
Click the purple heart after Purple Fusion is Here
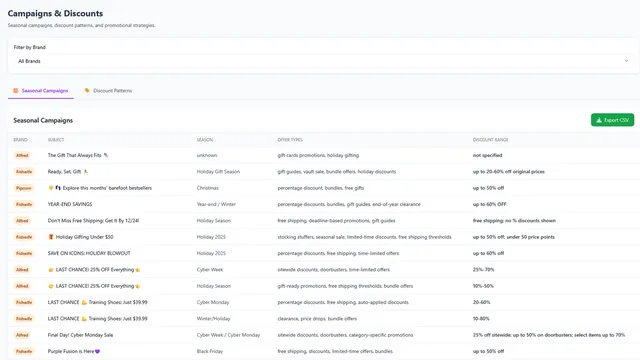point(97,351)
